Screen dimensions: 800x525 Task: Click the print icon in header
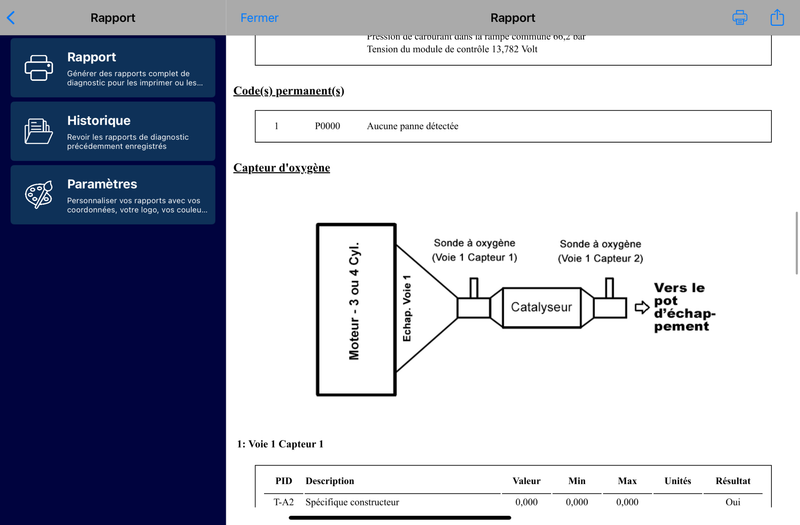click(x=740, y=18)
